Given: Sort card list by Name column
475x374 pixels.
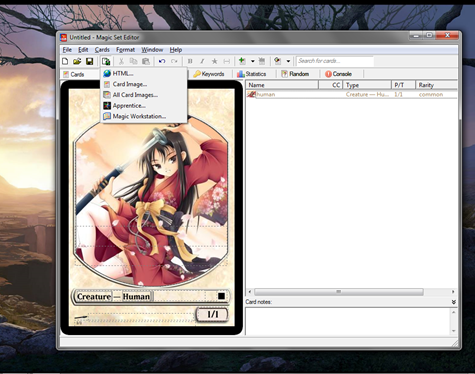Looking at the screenshot, I should (x=282, y=85).
